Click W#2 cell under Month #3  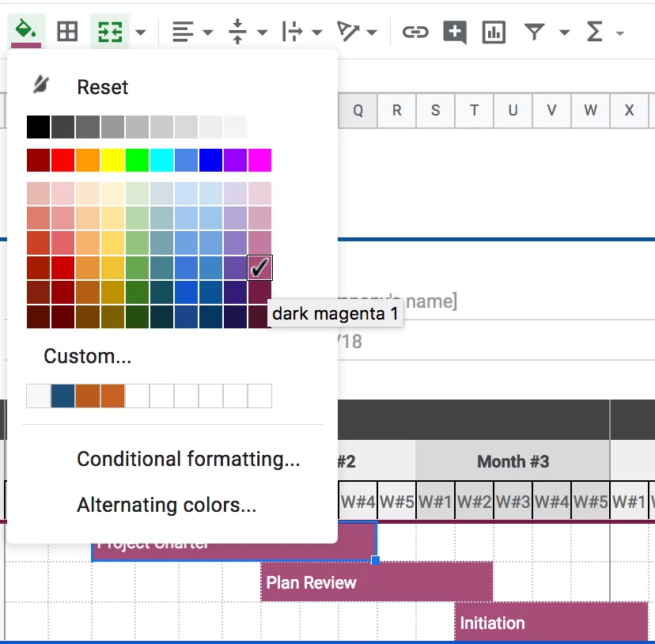(474, 501)
